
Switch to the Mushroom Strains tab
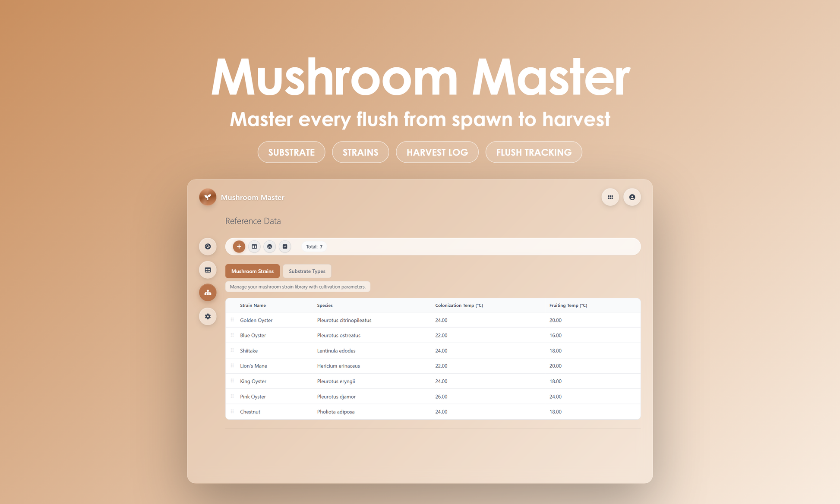click(253, 271)
